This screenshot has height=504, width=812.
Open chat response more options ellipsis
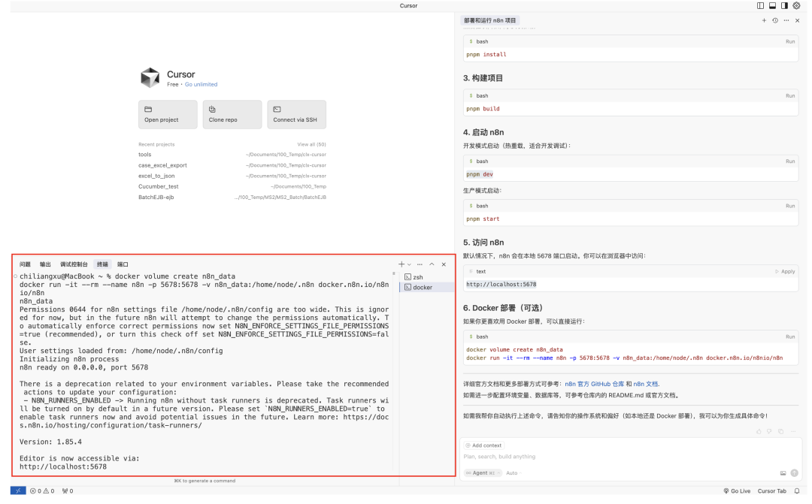coord(793,432)
